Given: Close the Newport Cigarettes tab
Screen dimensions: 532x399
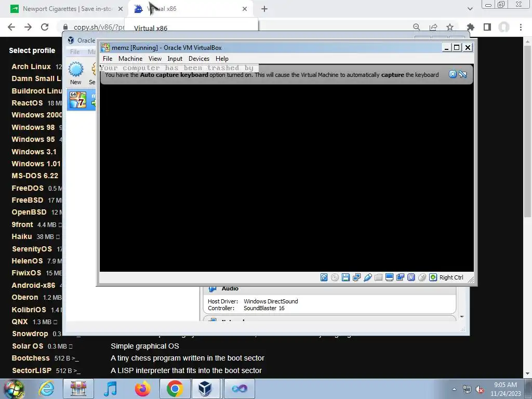Looking at the screenshot, I should pyautogui.click(x=121, y=9).
